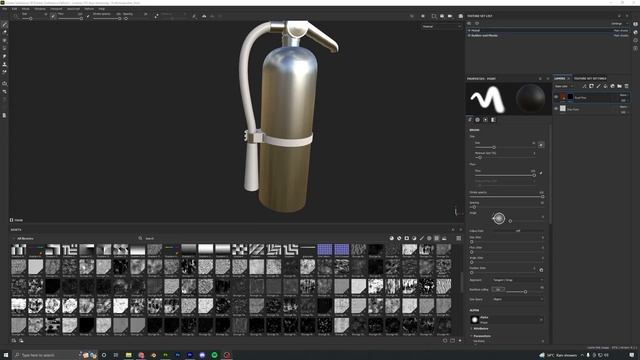Image resolution: width=640 pixels, height=360 pixels.
Task: Toggle pen pressure for brush Size in properties
Action: (541, 145)
